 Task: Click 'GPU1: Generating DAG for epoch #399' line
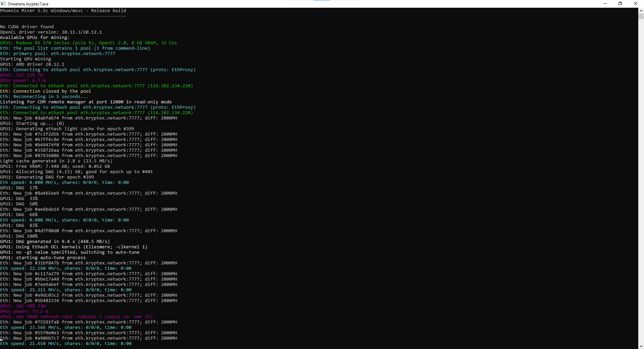click(47, 177)
